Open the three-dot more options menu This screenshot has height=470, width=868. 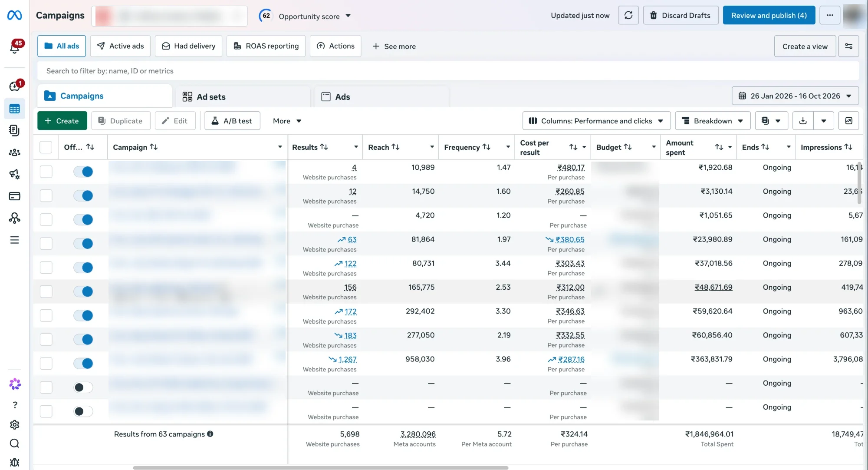830,16
